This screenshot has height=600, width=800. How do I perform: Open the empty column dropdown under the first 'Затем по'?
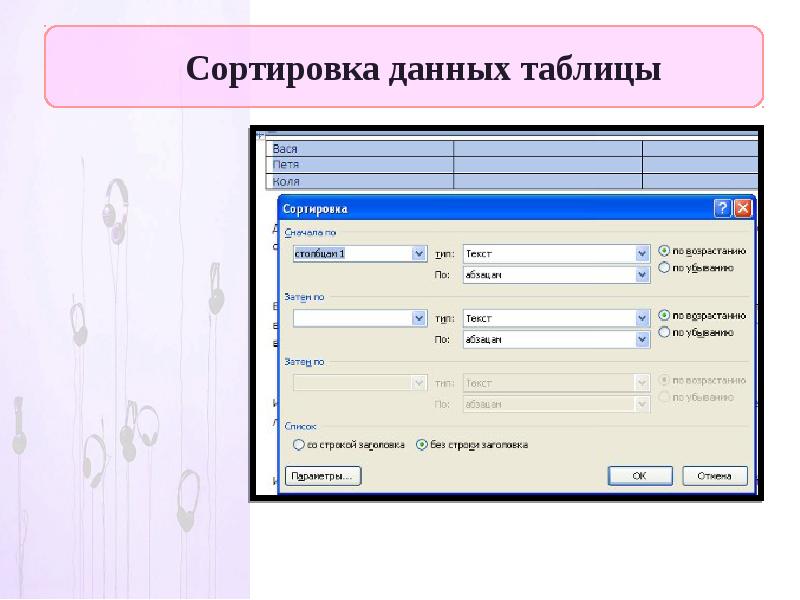click(x=419, y=318)
